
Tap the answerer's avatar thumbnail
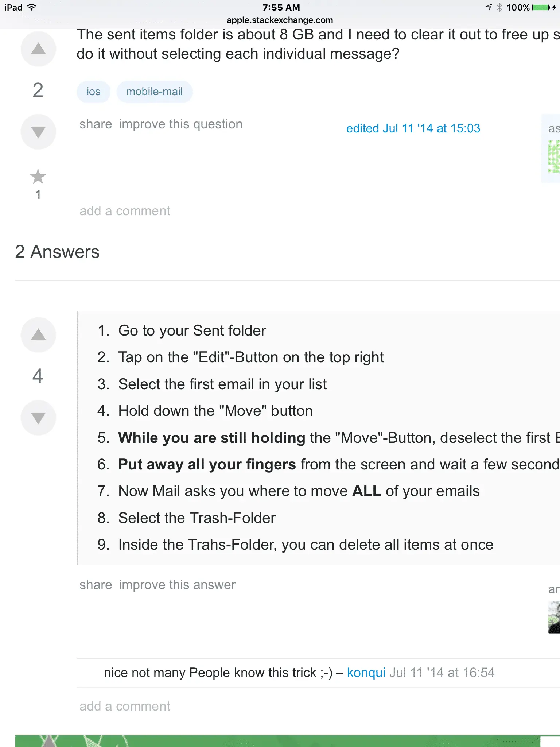point(554,617)
